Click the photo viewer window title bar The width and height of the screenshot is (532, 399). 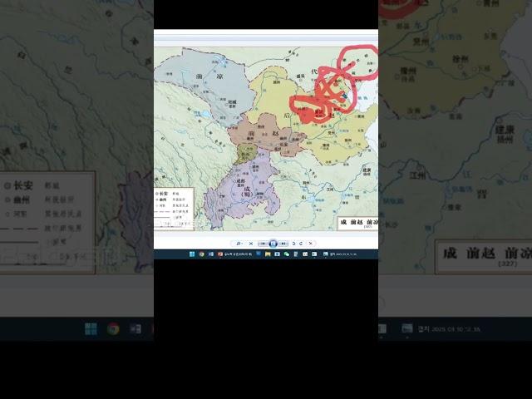(x=266, y=35)
